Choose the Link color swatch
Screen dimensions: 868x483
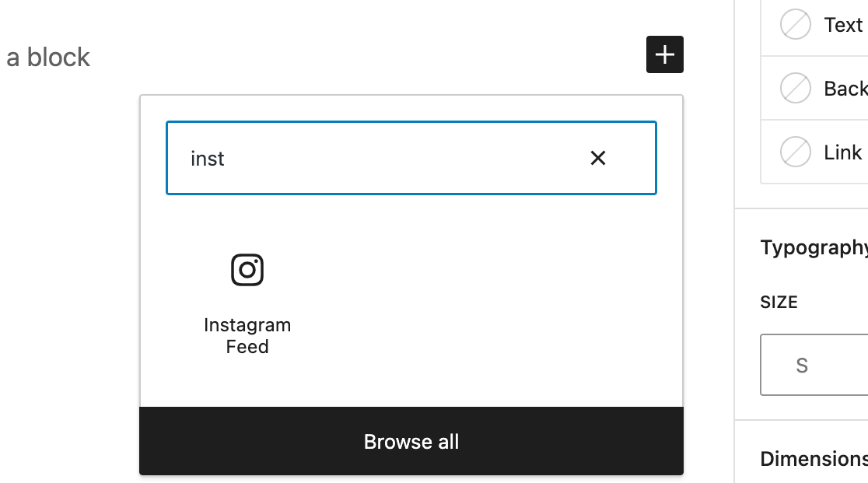[x=795, y=152]
